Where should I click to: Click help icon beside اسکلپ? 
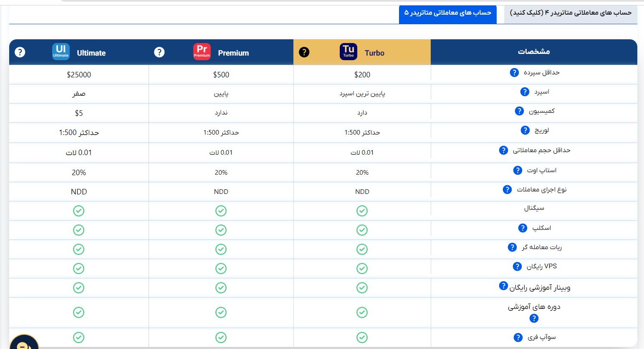(x=523, y=228)
